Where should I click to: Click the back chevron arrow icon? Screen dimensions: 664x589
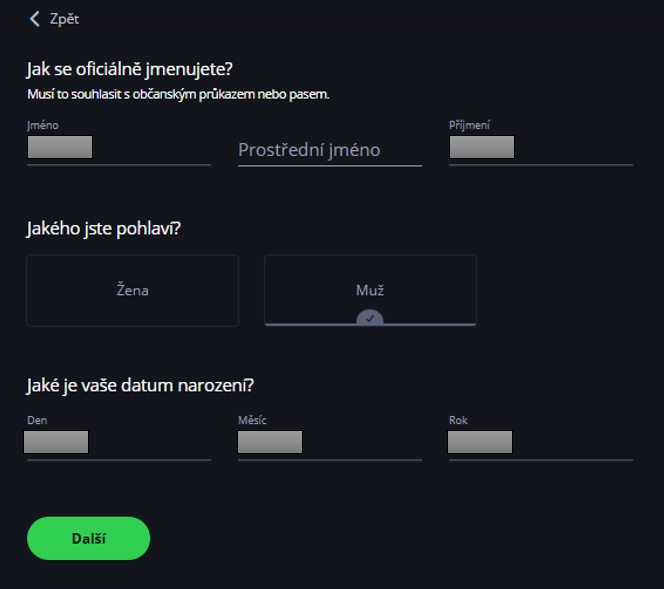point(35,19)
